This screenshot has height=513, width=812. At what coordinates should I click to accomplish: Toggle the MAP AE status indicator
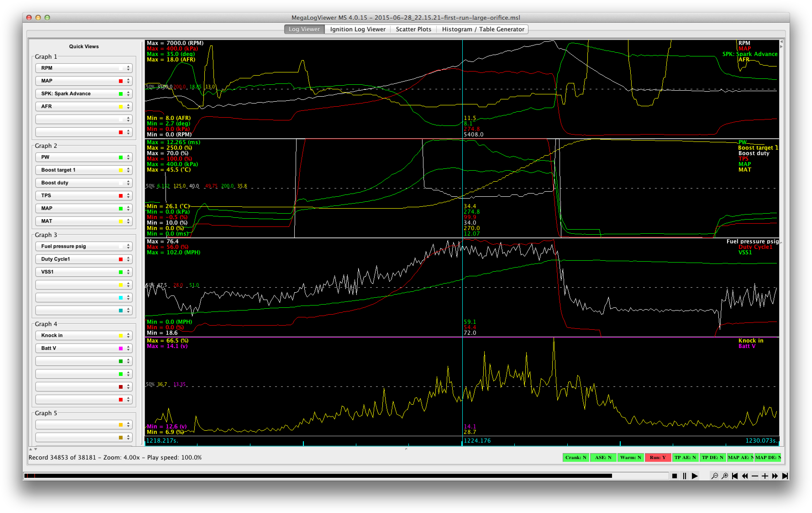click(741, 457)
